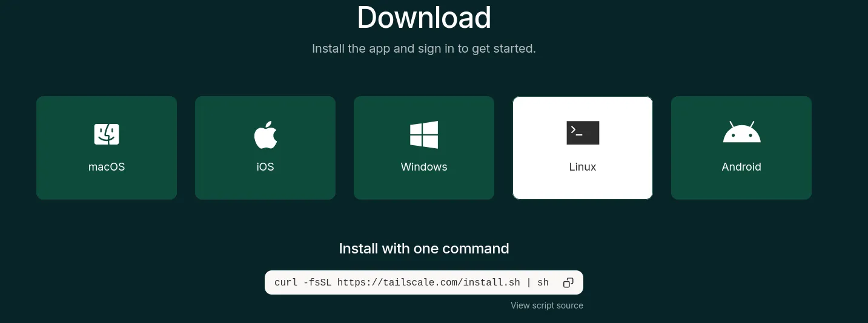Viewport: 868px width, 323px height.
Task: Click the "Install with one command" heading
Action: tap(424, 249)
